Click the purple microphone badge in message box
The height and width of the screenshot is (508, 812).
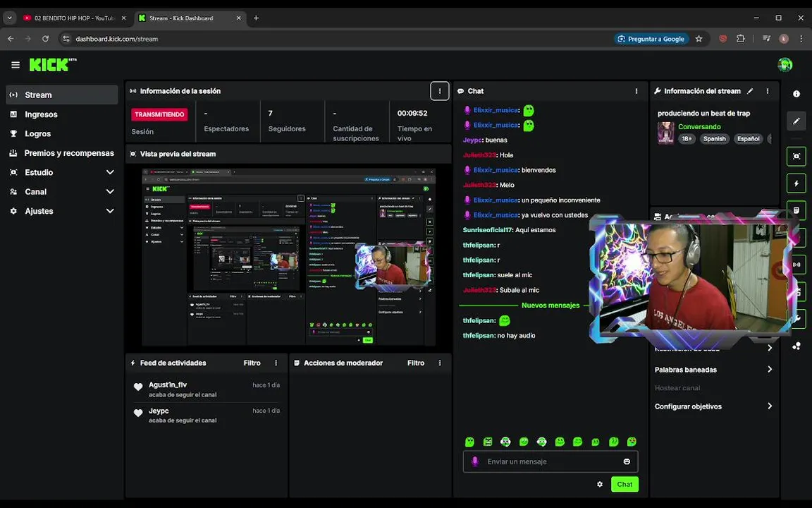point(475,461)
